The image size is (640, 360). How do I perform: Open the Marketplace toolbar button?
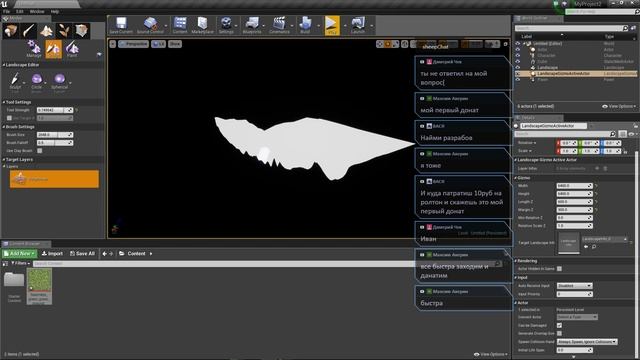click(x=202, y=25)
